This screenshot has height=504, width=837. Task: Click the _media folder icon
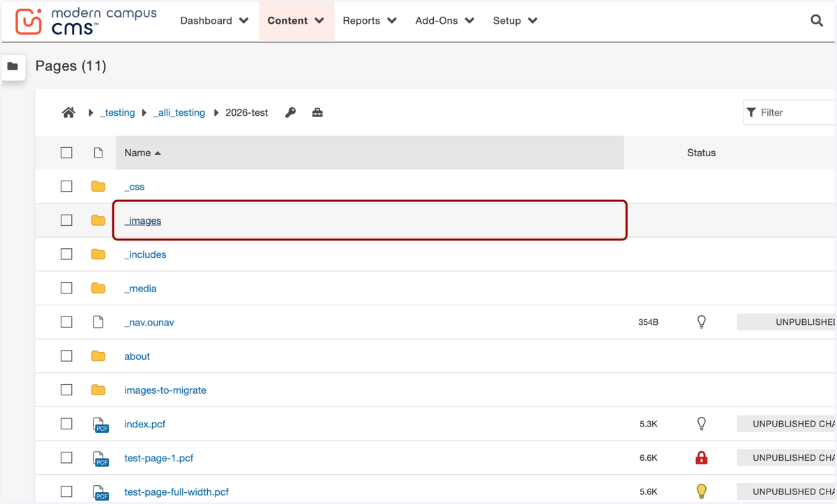point(98,289)
